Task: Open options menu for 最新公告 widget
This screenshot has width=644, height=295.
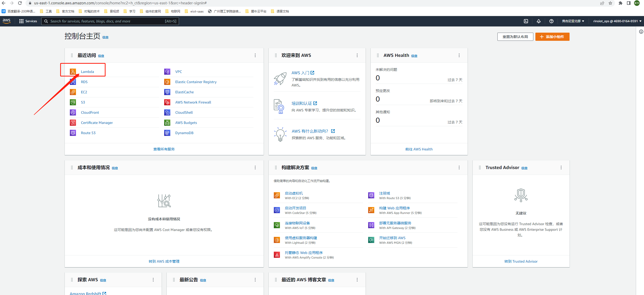Action: [255, 280]
